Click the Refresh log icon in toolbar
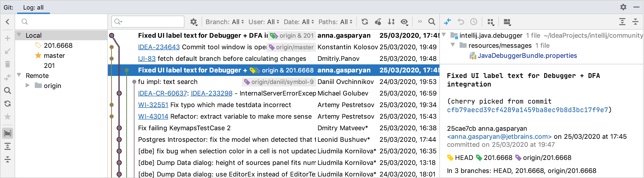The width and height of the screenshot is (644, 178). pos(365,22)
